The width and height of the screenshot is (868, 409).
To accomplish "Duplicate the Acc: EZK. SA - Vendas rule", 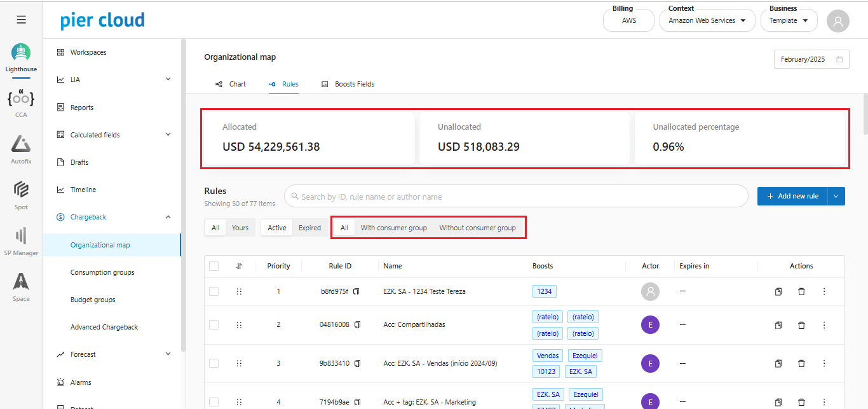I will (778, 364).
